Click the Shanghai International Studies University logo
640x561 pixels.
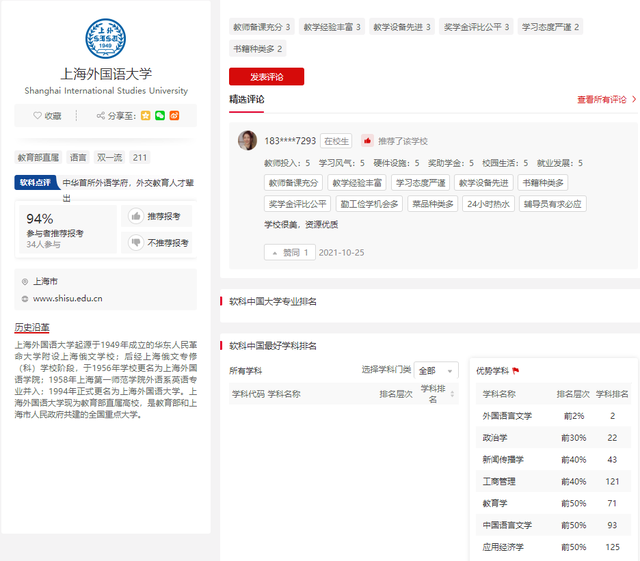coord(106,39)
